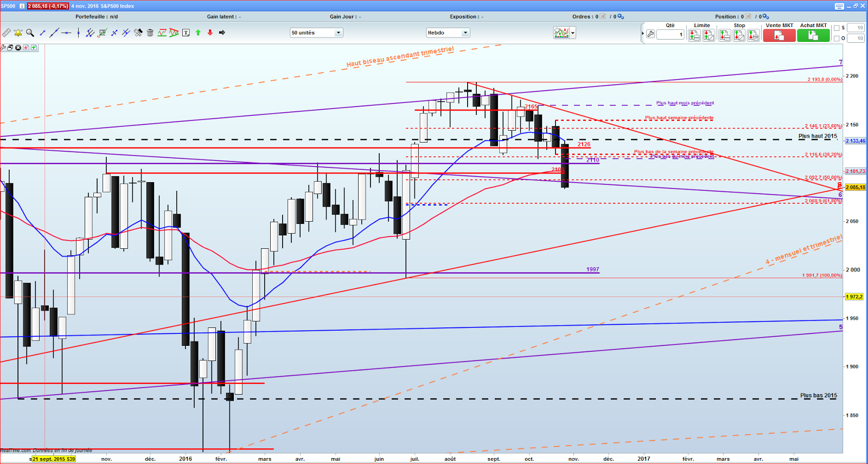The height and width of the screenshot is (464, 868).
Task: Open the indicators chart icon button
Action: click(561, 33)
